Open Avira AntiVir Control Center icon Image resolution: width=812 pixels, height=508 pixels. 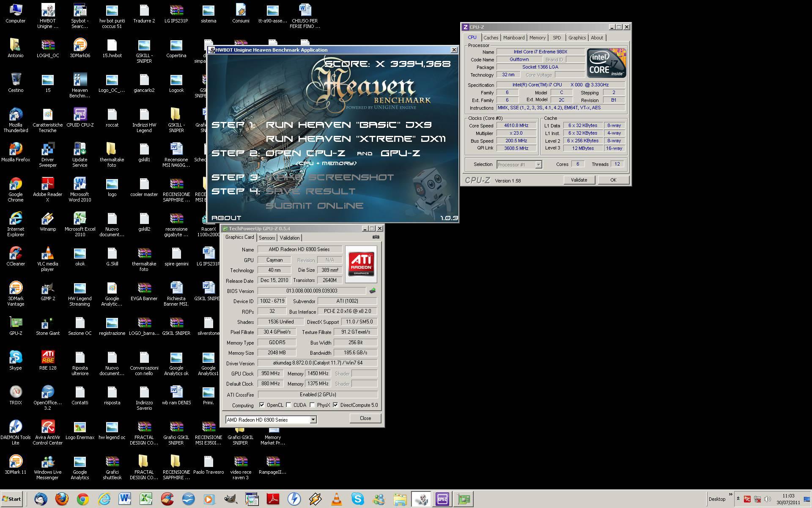point(48,433)
